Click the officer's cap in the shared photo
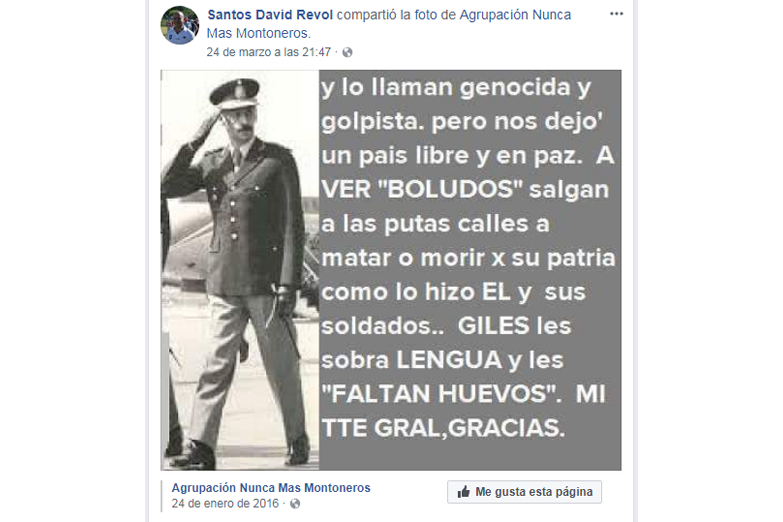Image resolution: width=783 pixels, height=522 pixels. point(235,92)
